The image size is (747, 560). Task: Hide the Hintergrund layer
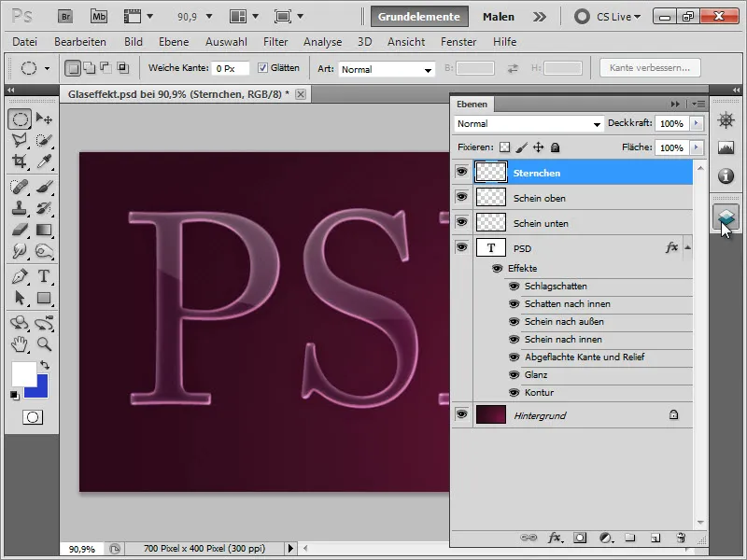point(461,414)
